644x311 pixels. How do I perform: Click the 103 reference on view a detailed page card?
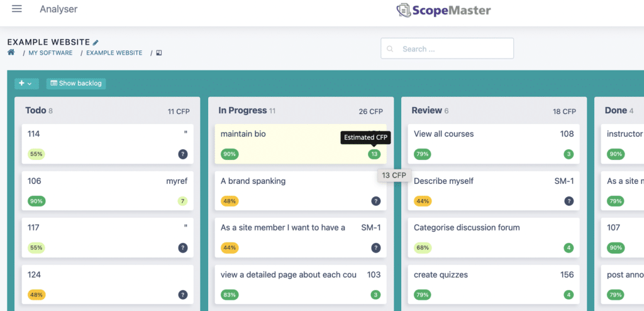374,274
